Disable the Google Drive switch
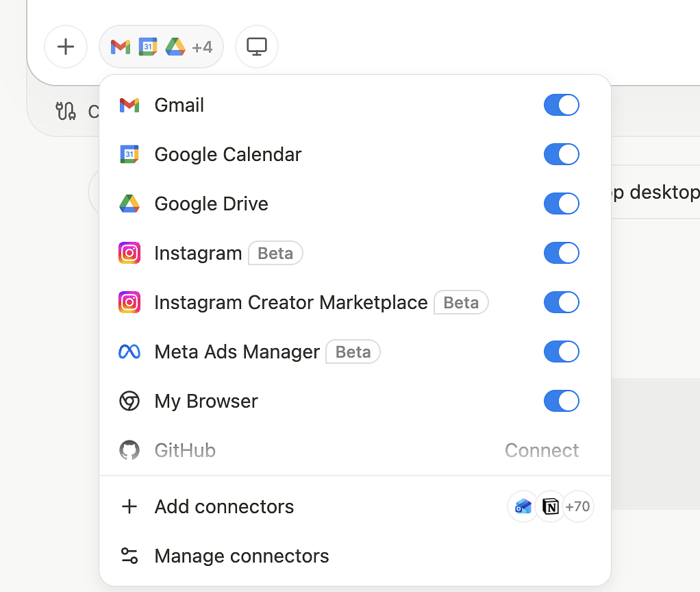The height and width of the screenshot is (592, 700). pos(561,203)
